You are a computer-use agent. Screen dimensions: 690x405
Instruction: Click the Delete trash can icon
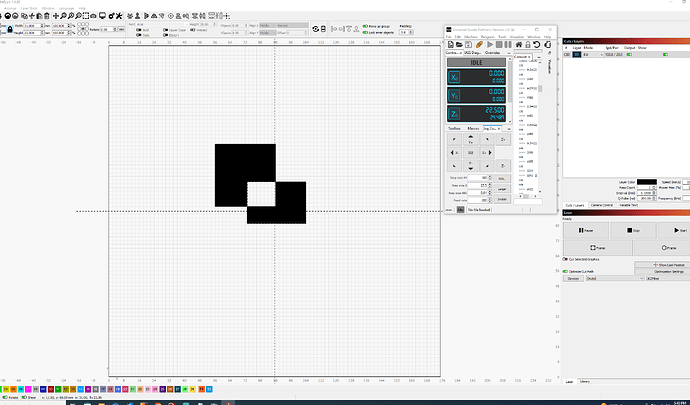(47, 16)
